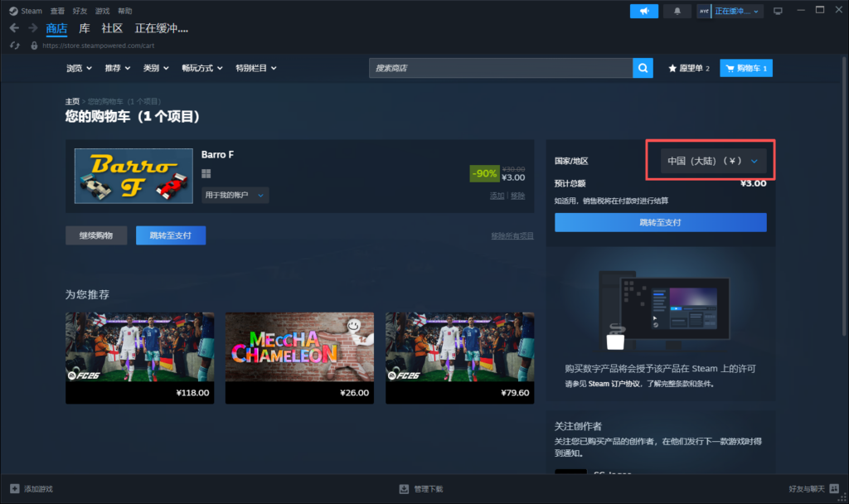Open the 用于我的帐户 purchase option dropdown
849x504 pixels.
tap(235, 195)
